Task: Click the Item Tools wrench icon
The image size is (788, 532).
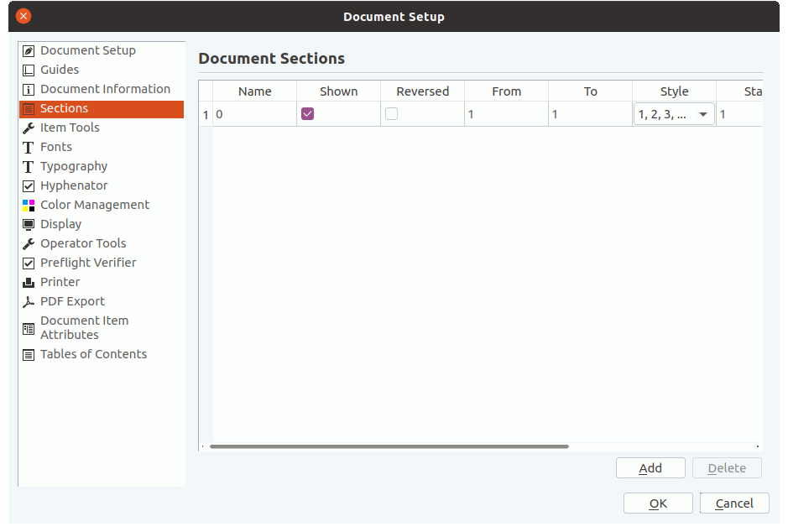Action: click(29, 128)
